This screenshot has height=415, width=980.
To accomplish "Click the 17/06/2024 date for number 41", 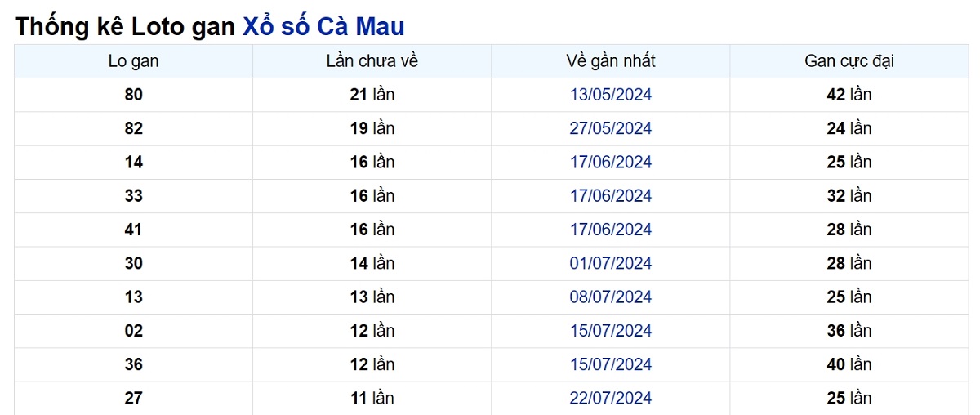I will point(611,230).
